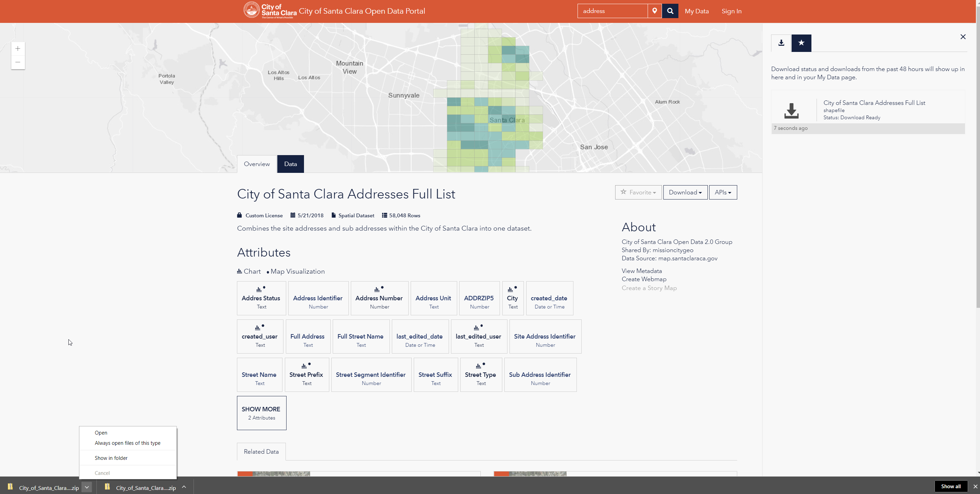Select the last_edited_date attribute card
Viewport: 980px width, 494px height.
click(x=420, y=337)
